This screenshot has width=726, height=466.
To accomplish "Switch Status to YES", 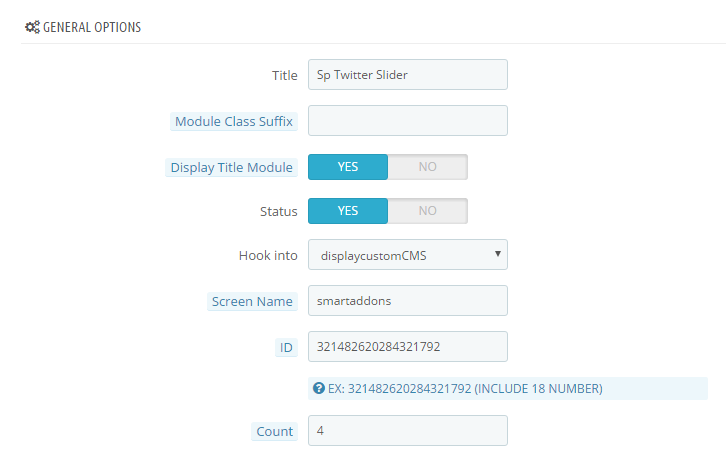I will point(348,211).
